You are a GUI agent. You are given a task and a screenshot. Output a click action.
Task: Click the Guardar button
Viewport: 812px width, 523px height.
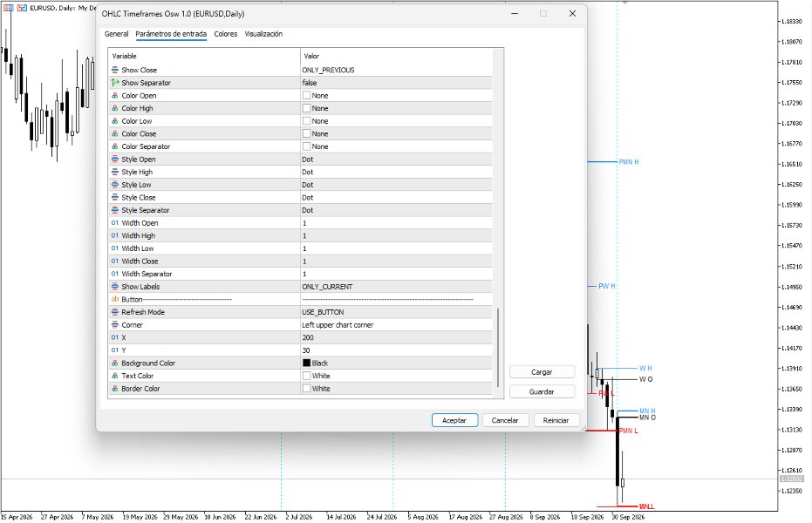[x=542, y=391]
